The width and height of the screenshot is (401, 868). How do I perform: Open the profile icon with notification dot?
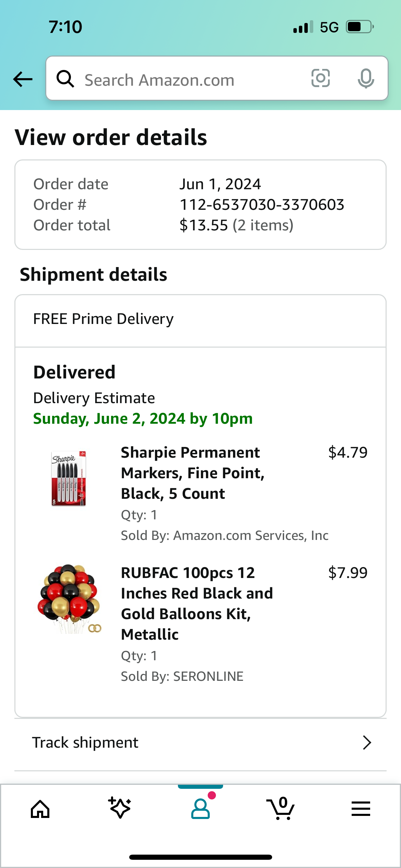coord(200,809)
